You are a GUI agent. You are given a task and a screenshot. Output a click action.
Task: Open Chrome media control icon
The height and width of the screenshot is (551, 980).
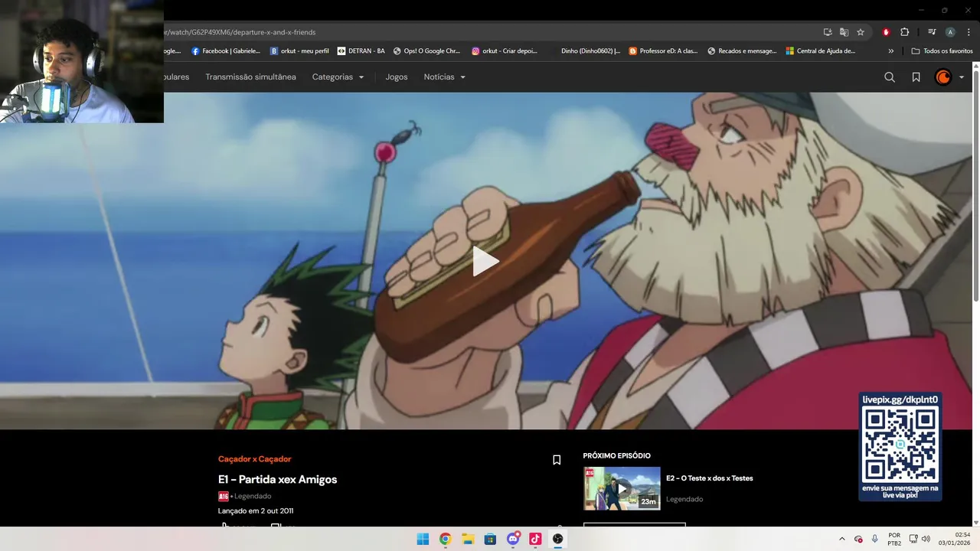tap(932, 32)
